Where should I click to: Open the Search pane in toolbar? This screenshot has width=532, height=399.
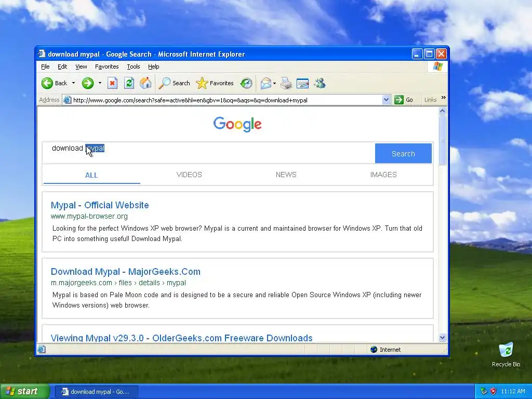point(175,83)
